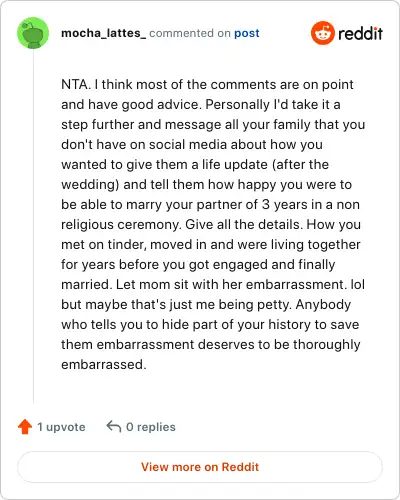Follow the blue "post" link

point(246,33)
